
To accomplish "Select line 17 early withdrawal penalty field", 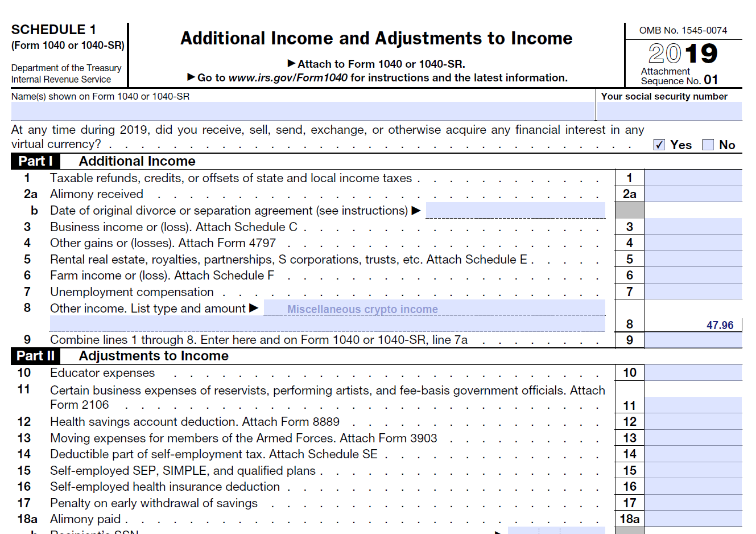I will tap(693, 503).
